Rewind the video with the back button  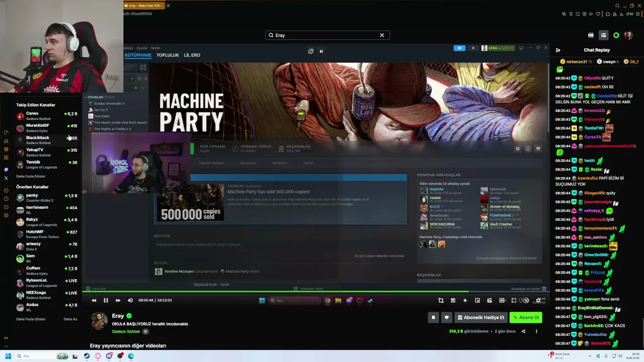(94, 300)
